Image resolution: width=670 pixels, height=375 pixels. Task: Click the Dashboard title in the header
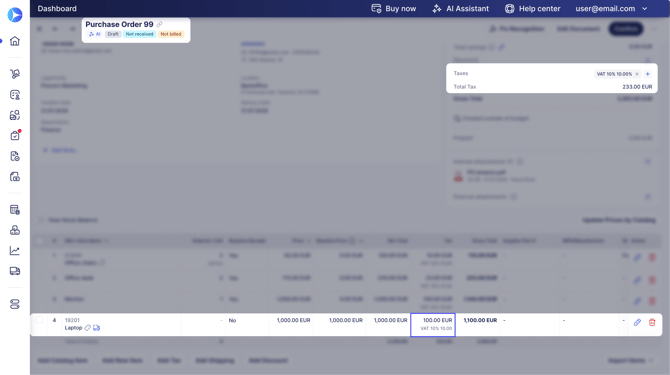[57, 9]
